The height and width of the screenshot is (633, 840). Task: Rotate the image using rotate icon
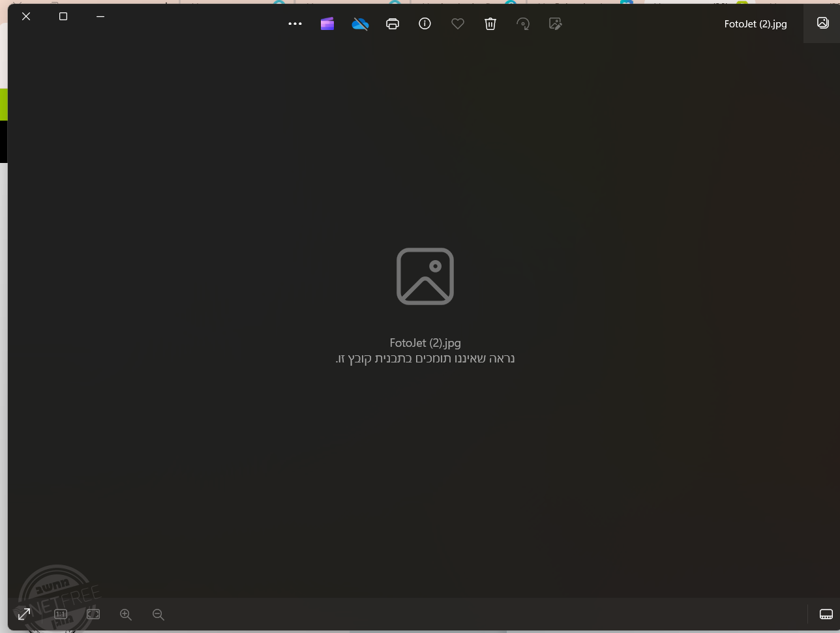coord(523,23)
